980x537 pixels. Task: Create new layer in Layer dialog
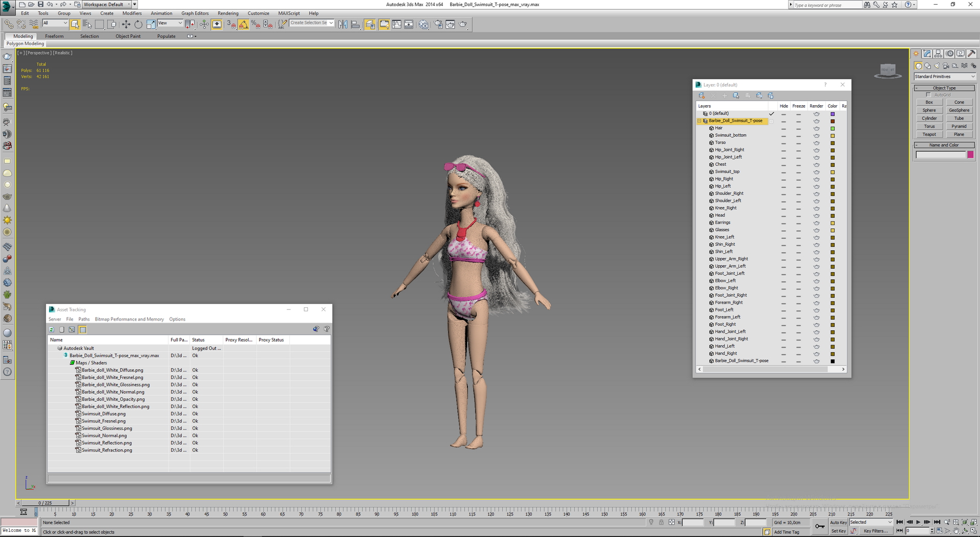point(702,95)
